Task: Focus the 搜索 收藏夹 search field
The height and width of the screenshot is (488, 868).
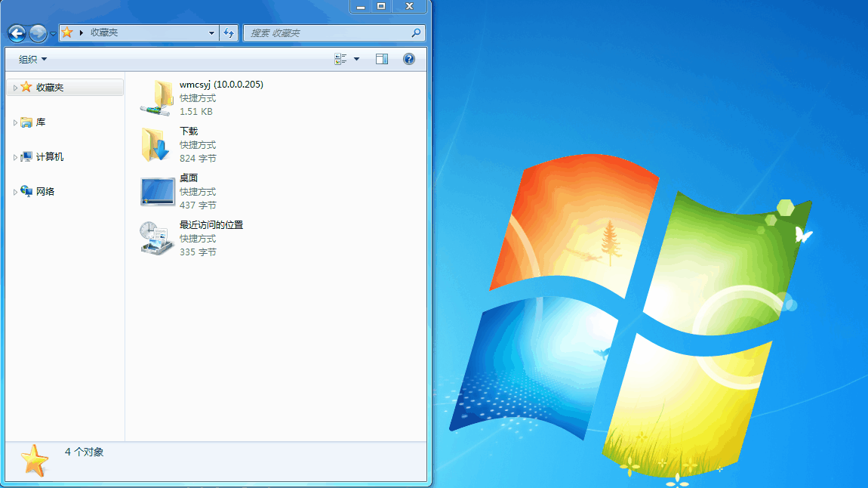Action: (334, 32)
